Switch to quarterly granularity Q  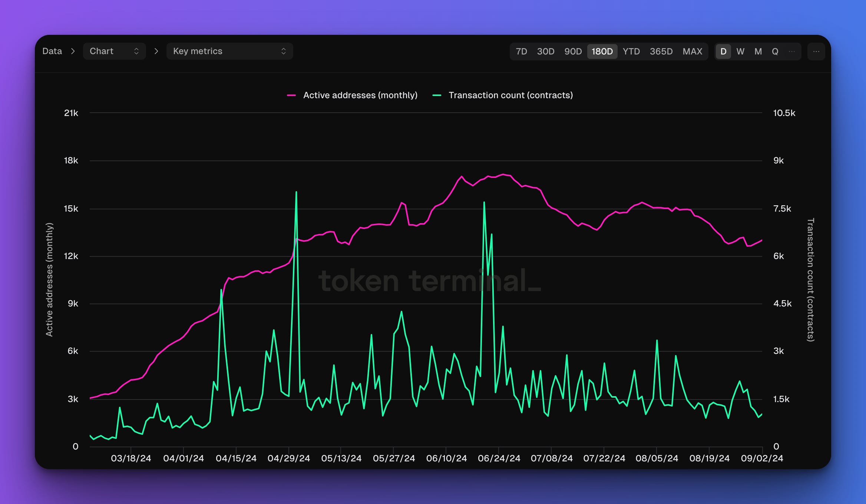tap(775, 52)
